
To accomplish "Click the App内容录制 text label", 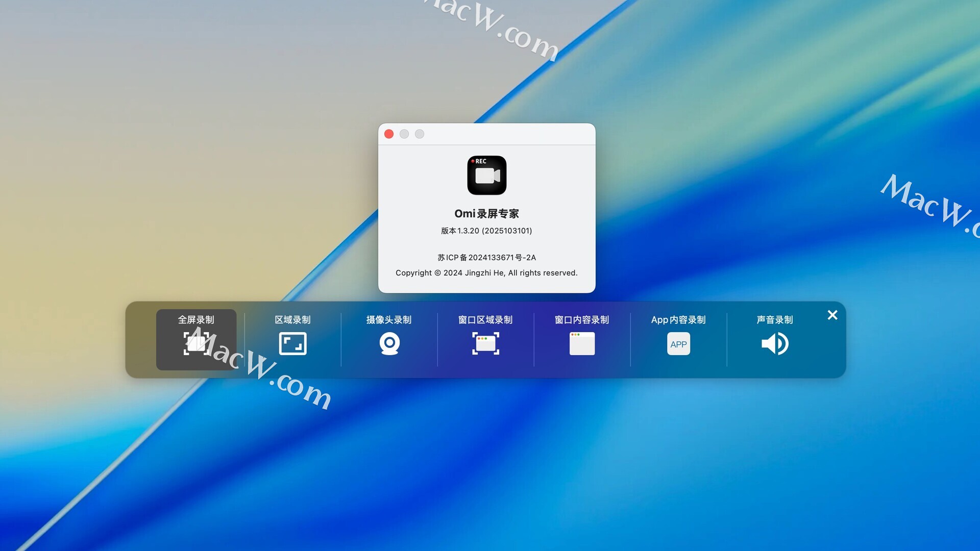I will pos(678,320).
